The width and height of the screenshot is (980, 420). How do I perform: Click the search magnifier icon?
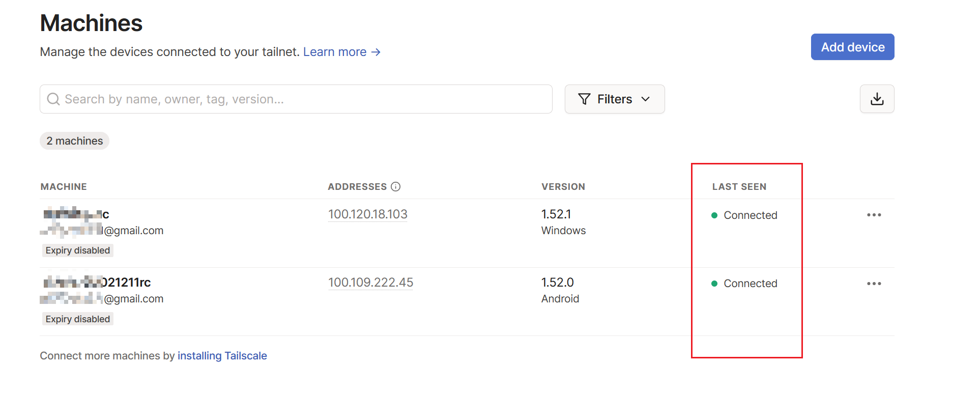pos(53,99)
